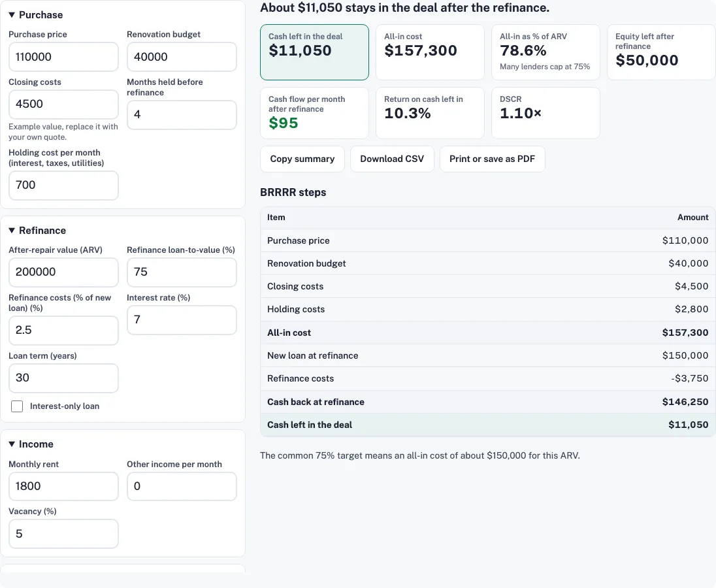Screen dimensions: 716x588
Task: Click the 'common 75% target' note text
Action: click(420, 455)
